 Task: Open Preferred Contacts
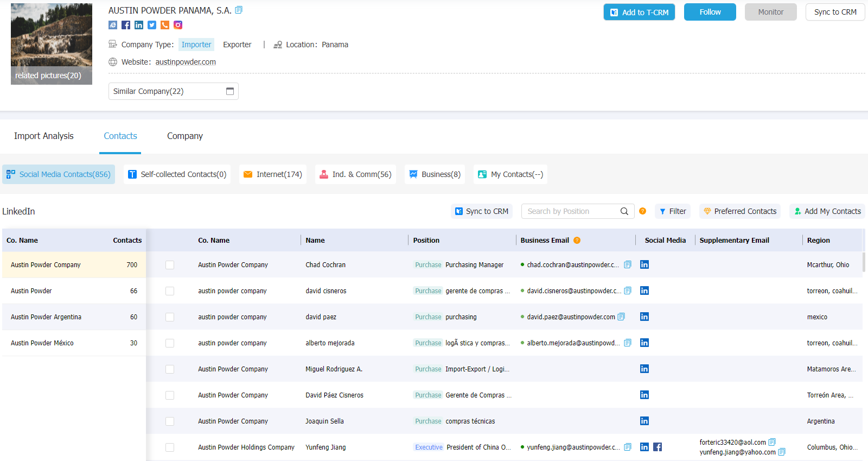pyautogui.click(x=740, y=211)
